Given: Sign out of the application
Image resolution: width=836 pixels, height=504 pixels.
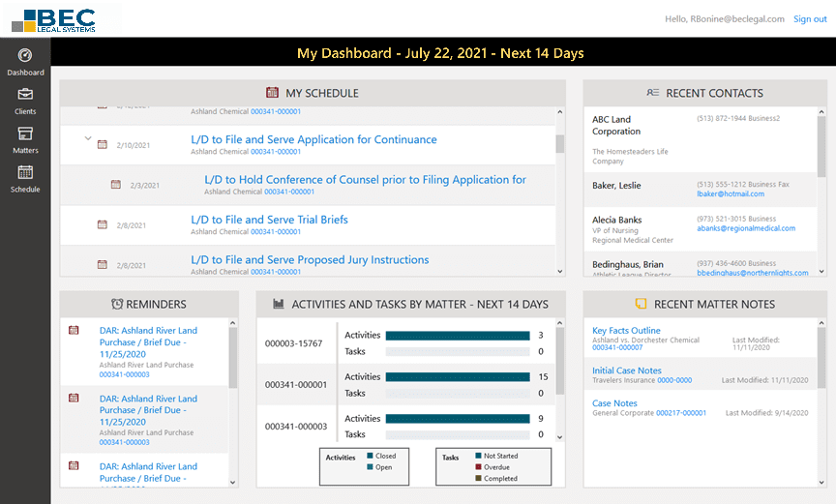Looking at the screenshot, I should [810, 19].
